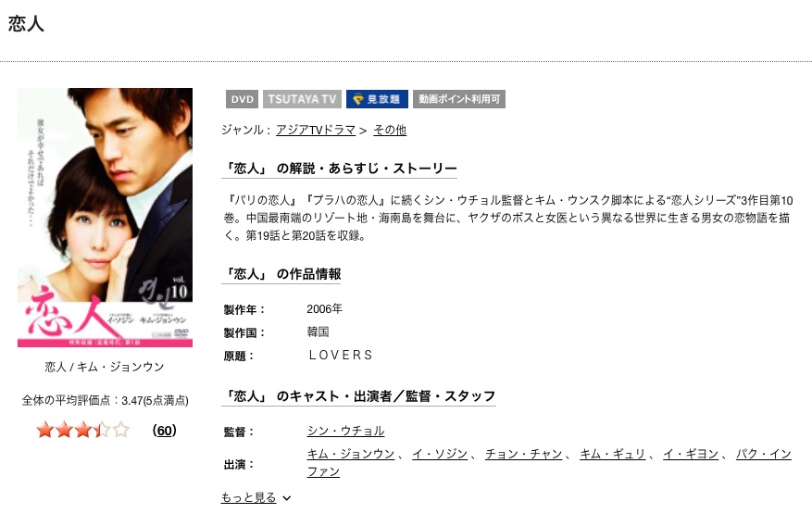Open cast イ・ソジン link
This screenshot has width=812, height=526.
tap(440, 454)
